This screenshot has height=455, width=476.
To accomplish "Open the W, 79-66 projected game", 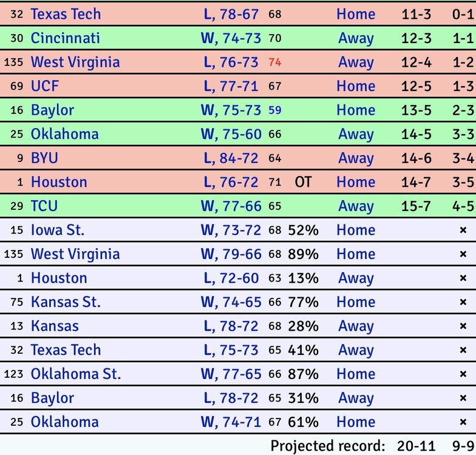I will pos(231,254).
